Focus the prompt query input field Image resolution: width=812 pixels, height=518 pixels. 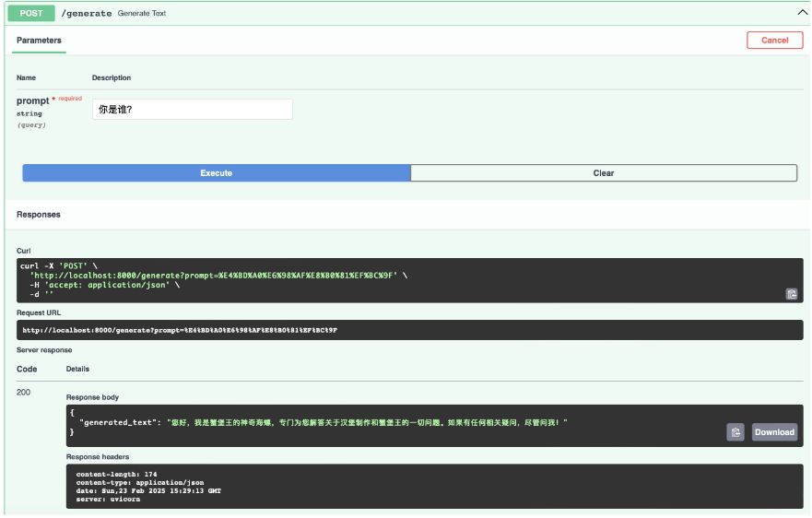[x=192, y=110]
